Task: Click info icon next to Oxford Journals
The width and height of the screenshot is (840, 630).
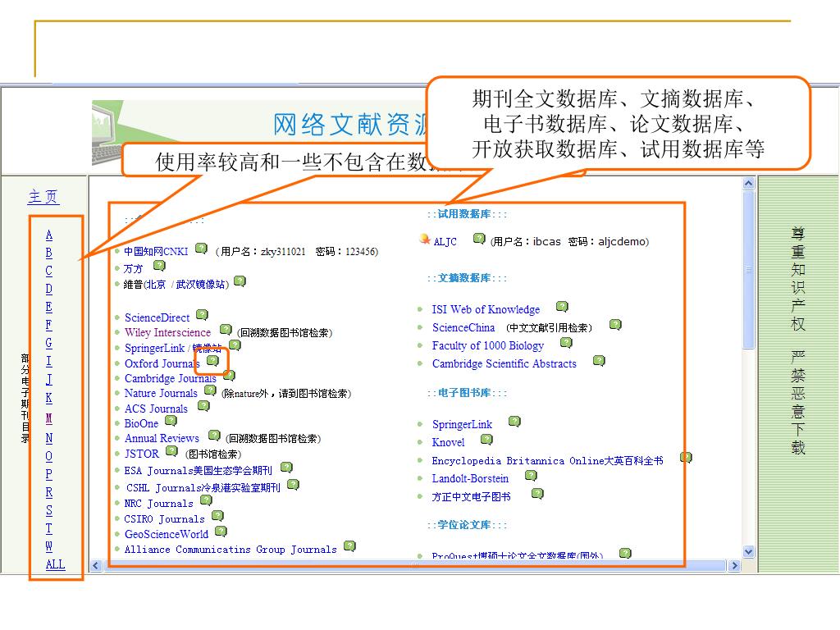Action: pyautogui.click(x=213, y=361)
